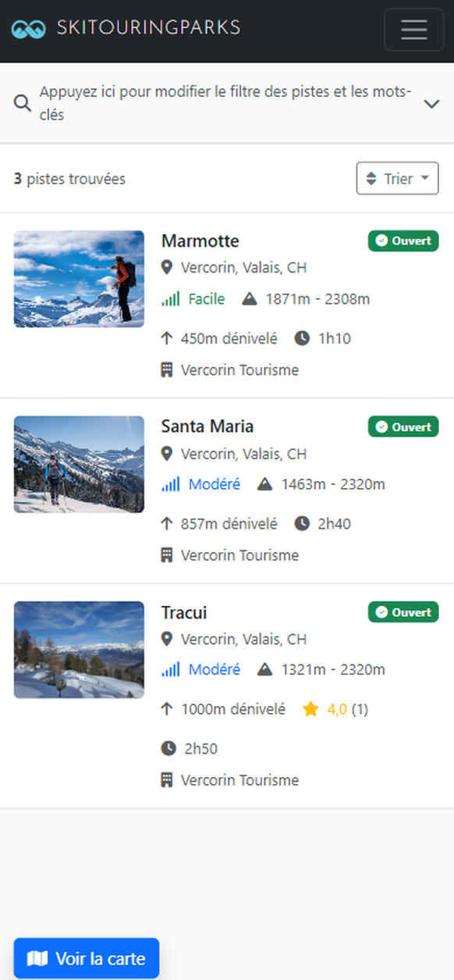Click the Marmotte piste thumbnail photo

(x=78, y=278)
